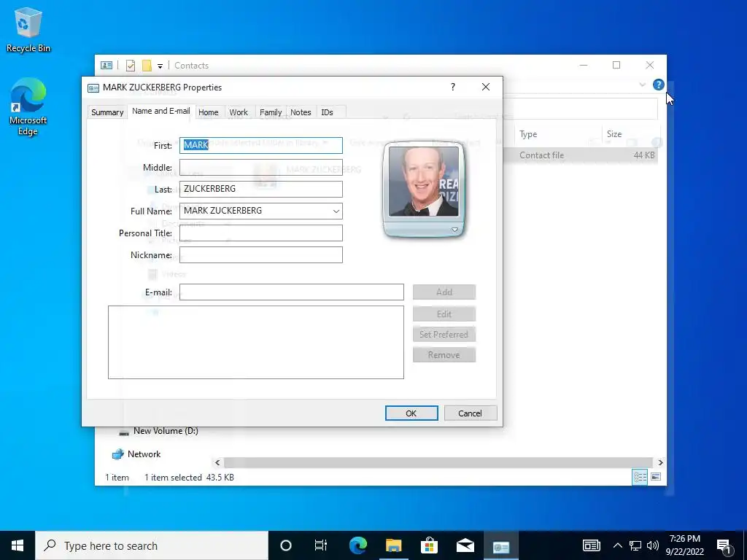Launch Microsoft Edge from desktop shortcut
This screenshot has height=560, width=747.
[28, 106]
